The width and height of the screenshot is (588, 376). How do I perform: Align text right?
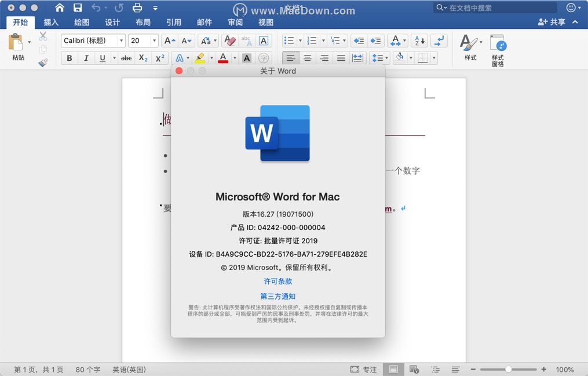pyautogui.click(x=324, y=58)
